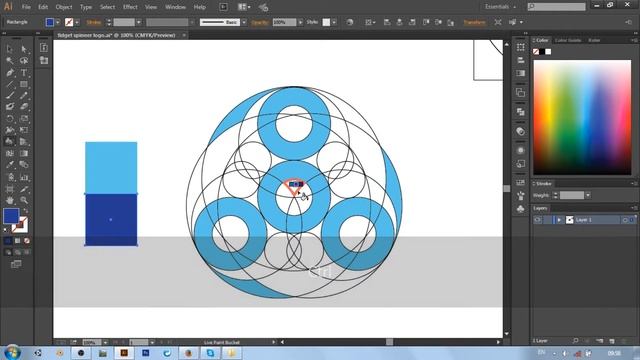640x360 pixels.
Task: Click the black swatch in Color panel
Action: (542, 51)
